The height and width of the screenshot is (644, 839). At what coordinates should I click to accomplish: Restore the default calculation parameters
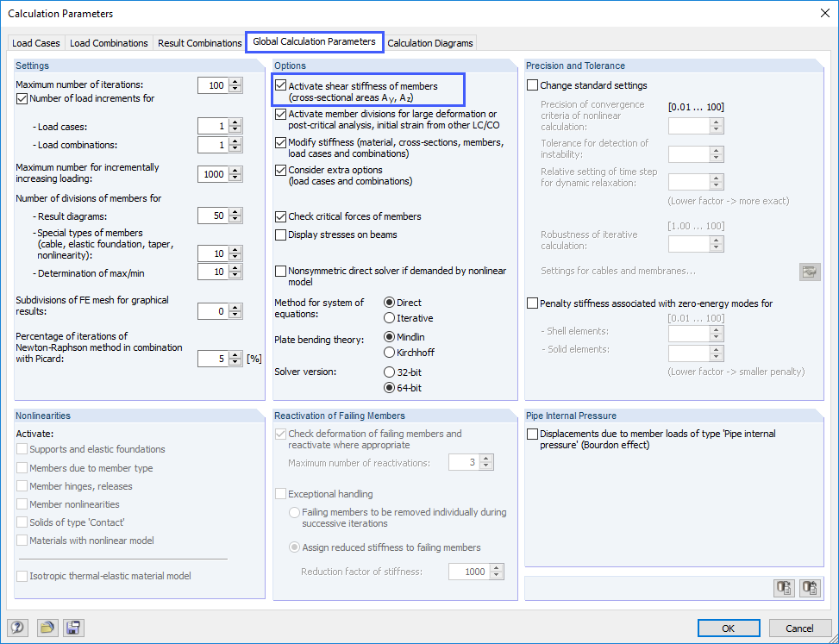pyautogui.click(x=810, y=588)
